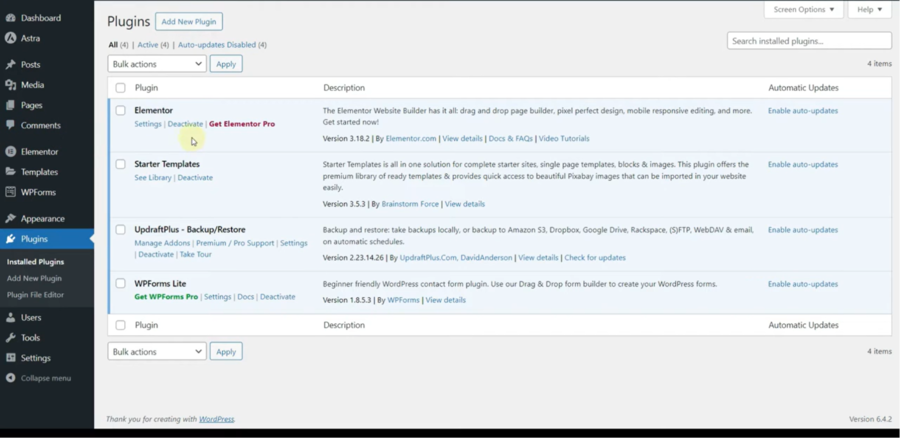This screenshot has height=438, width=900.
Task: Click the UpdraftPlus Premium / Pro Support link
Action: click(235, 243)
